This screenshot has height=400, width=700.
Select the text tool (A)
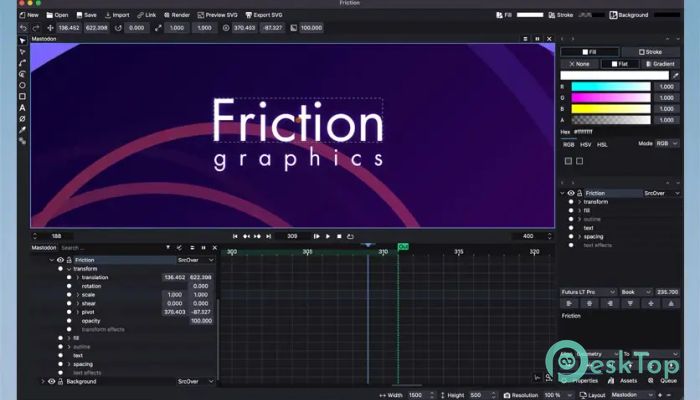pos(22,108)
